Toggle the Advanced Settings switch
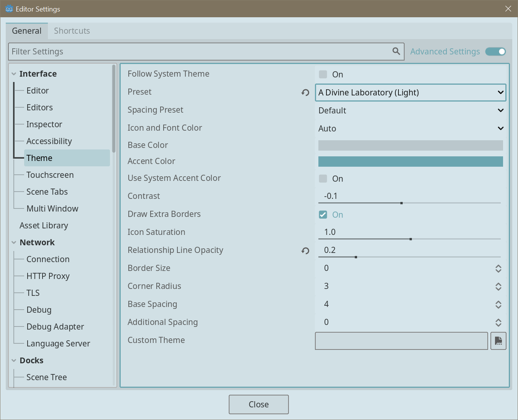Viewport: 518px width, 420px height. (496, 51)
